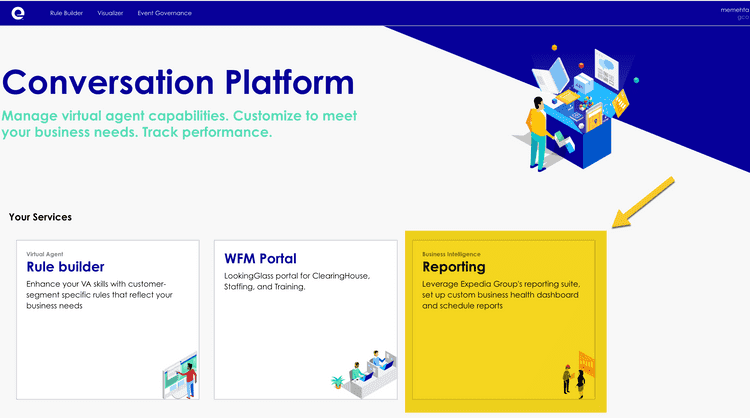
Task: Click the 'Your Services' section label
Action: 40,217
